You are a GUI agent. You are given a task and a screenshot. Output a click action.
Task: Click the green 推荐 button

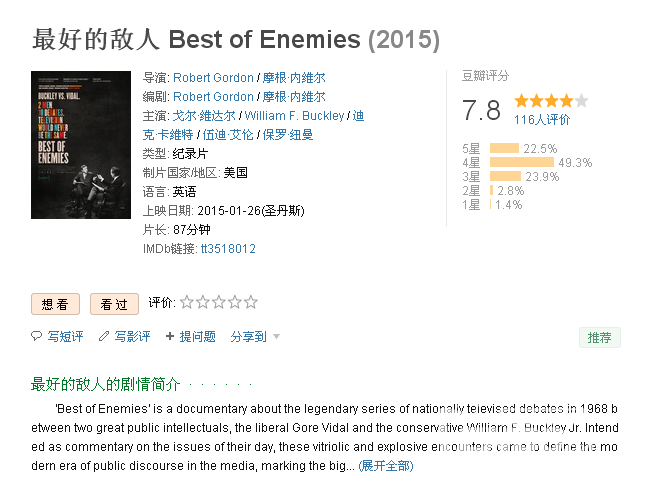point(600,338)
